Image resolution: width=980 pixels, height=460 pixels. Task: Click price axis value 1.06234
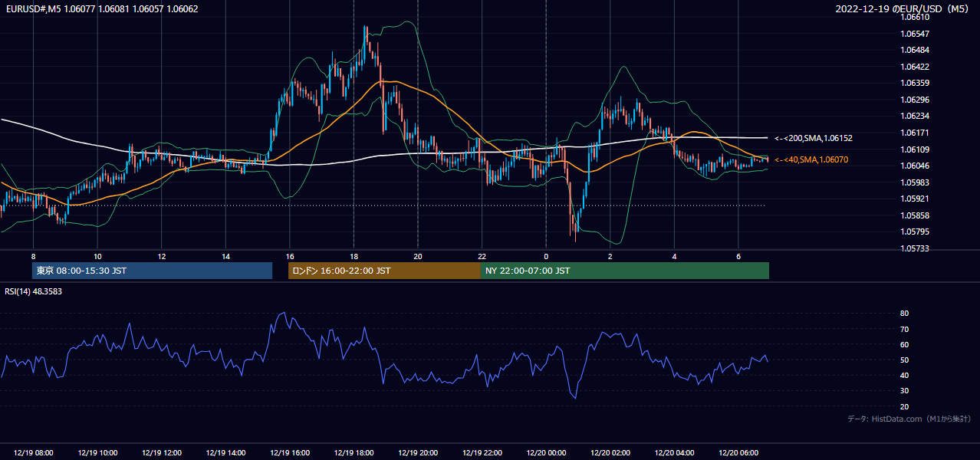[916, 116]
